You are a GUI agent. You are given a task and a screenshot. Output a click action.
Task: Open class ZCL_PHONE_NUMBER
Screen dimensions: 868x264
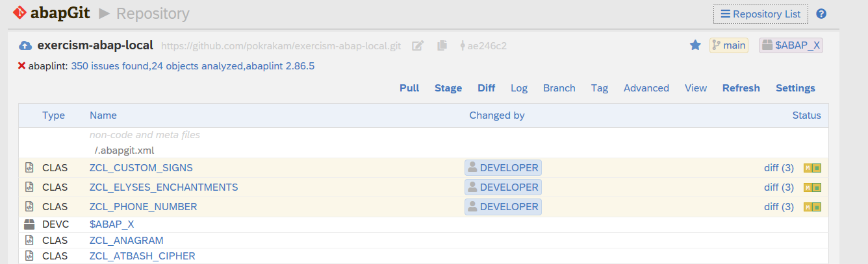click(144, 207)
